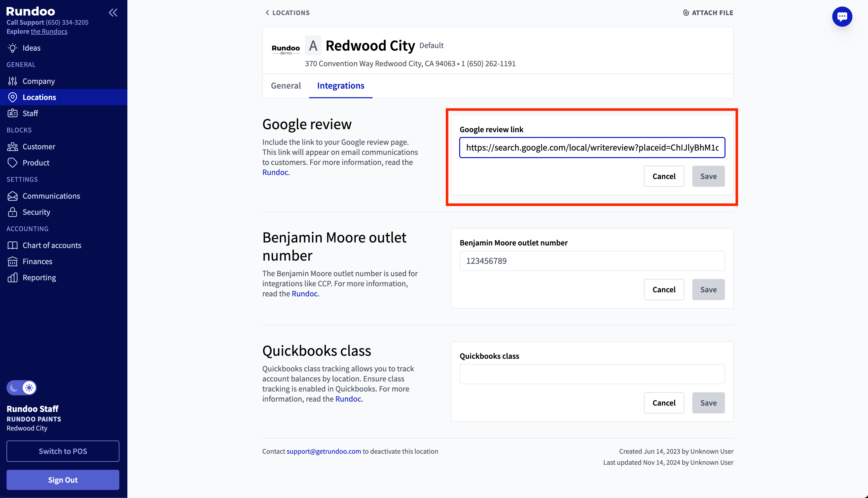Viewport: 868px width, 498px height.
Task: Click the Default label next to title
Action: 431,45
